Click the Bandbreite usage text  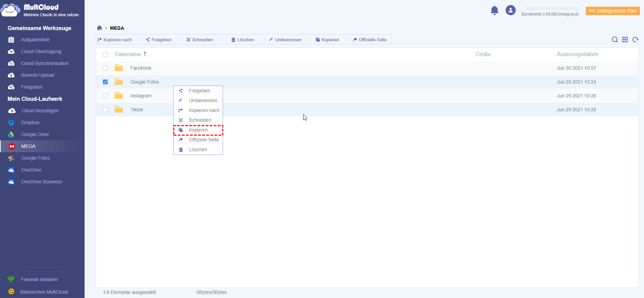[550, 14]
